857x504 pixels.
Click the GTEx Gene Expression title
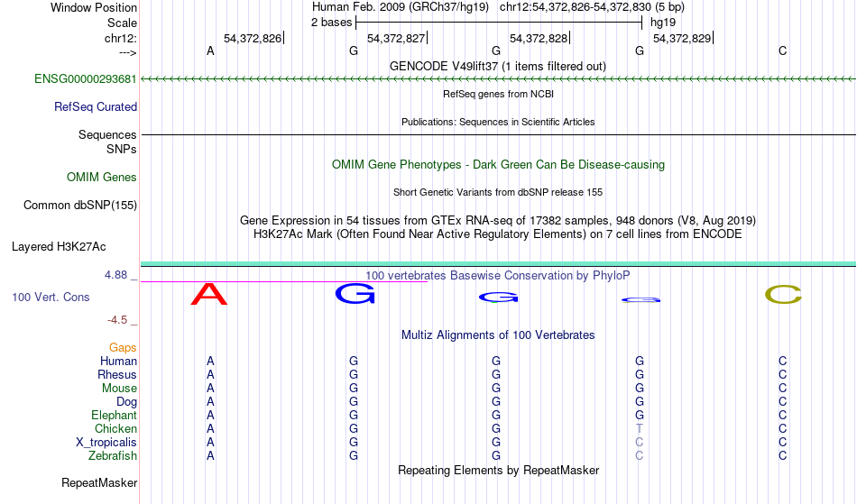point(498,221)
